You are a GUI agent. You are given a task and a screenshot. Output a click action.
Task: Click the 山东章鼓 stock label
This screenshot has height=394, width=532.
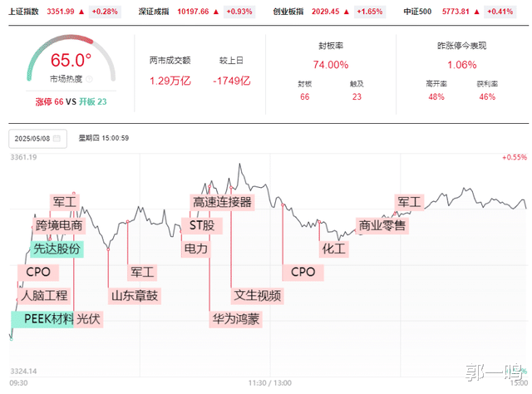click(x=135, y=296)
